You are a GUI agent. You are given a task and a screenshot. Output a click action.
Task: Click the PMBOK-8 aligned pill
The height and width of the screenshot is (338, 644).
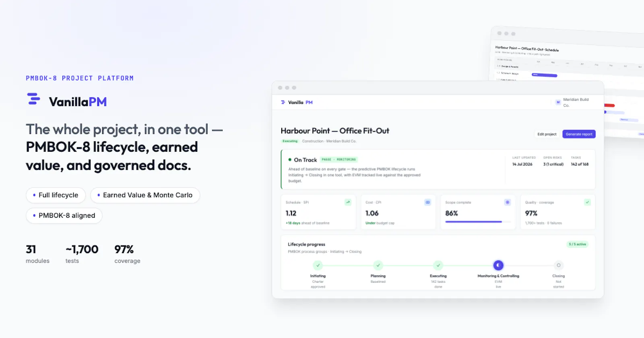pos(64,216)
